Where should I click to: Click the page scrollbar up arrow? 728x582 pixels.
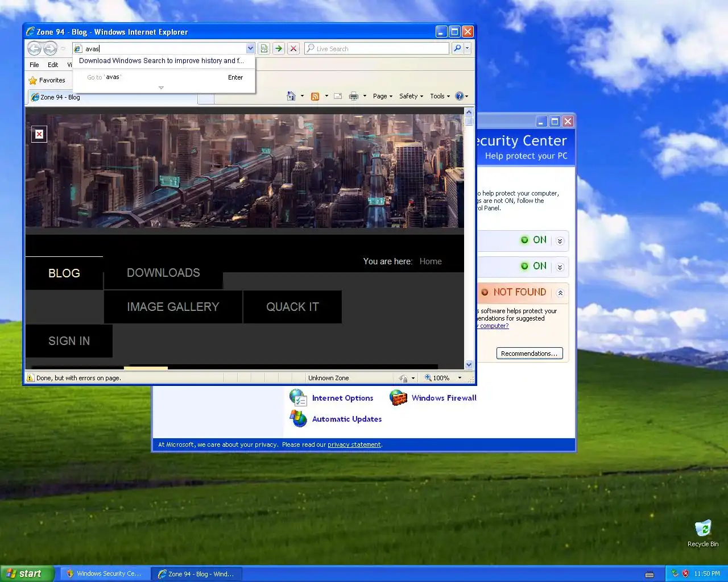coord(469,113)
